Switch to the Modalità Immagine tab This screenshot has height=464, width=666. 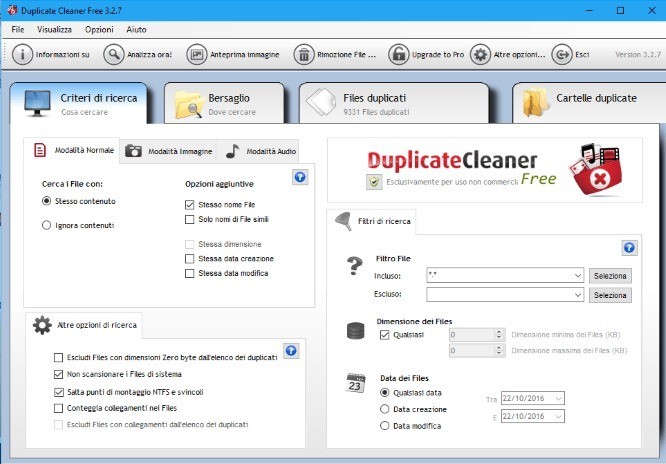(x=169, y=151)
